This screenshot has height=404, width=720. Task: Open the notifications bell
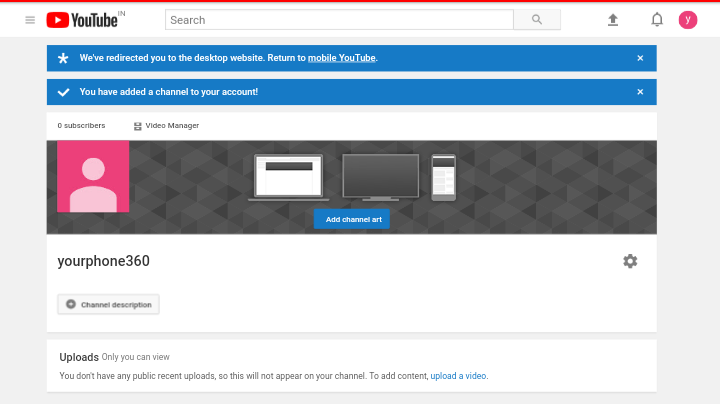click(657, 20)
